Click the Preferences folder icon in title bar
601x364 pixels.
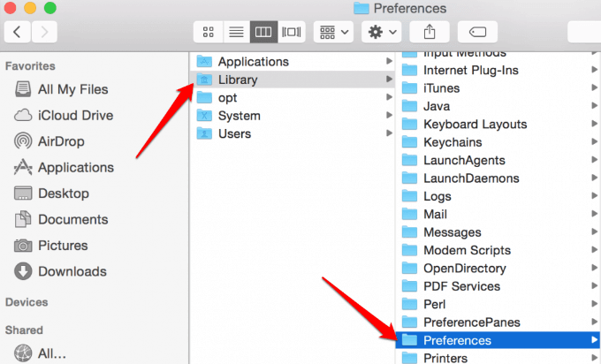click(361, 8)
